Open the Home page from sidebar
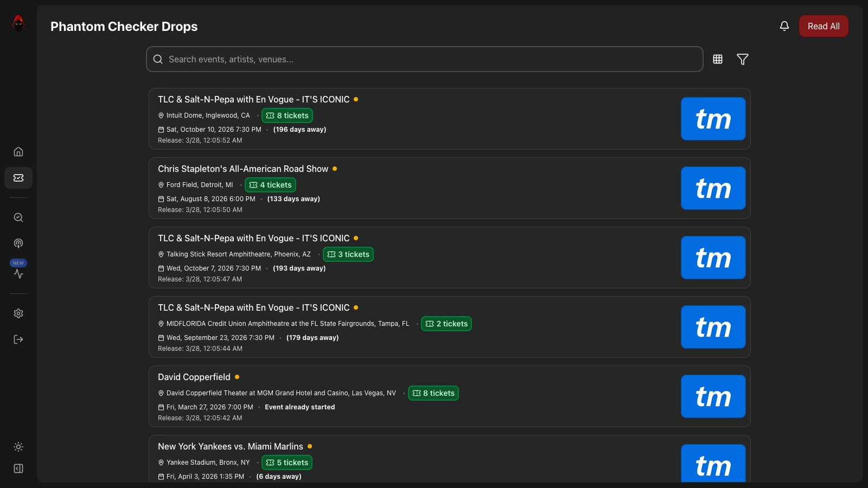 click(x=18, y=152)
